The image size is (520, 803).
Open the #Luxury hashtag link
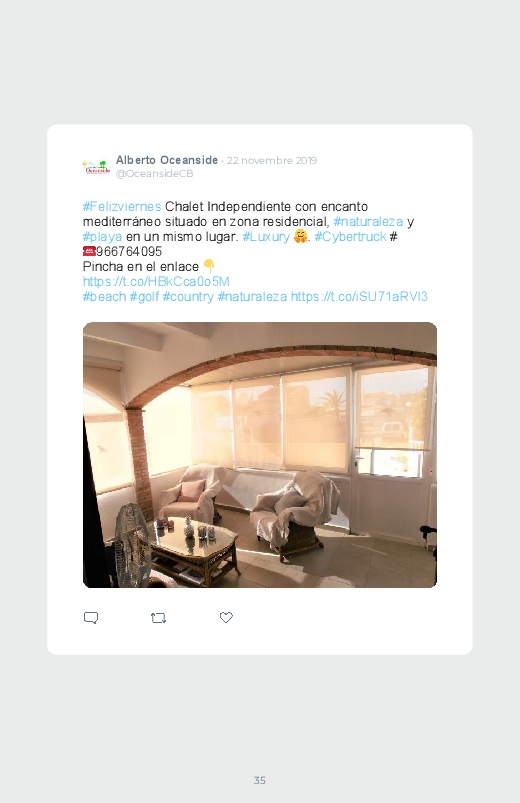point(266,237)
